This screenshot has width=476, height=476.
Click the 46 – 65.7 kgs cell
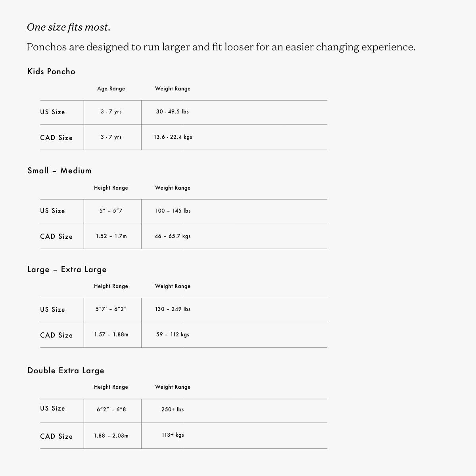point(173,236)
